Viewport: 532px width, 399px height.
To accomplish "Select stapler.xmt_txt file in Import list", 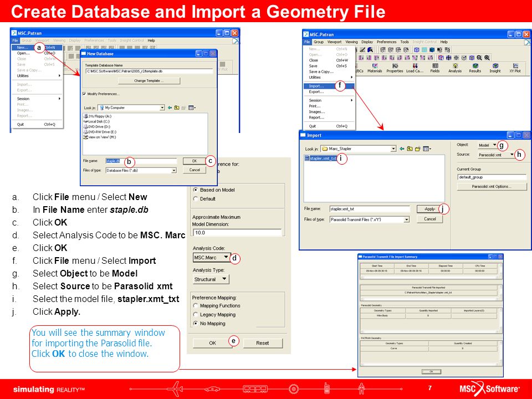I will 321,158.
